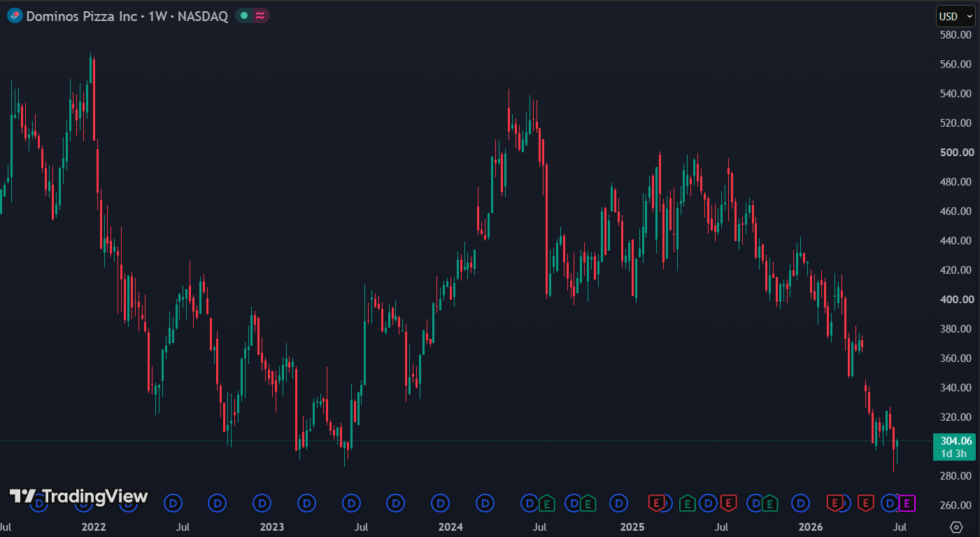
Task: Click the 2022 label on the time axis
Action: point(94,526)
